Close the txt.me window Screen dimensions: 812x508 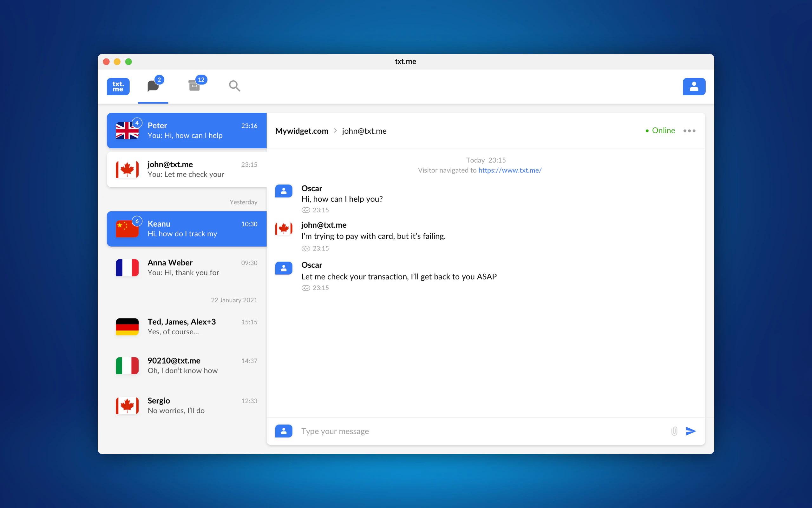click(x=106, y=62)
